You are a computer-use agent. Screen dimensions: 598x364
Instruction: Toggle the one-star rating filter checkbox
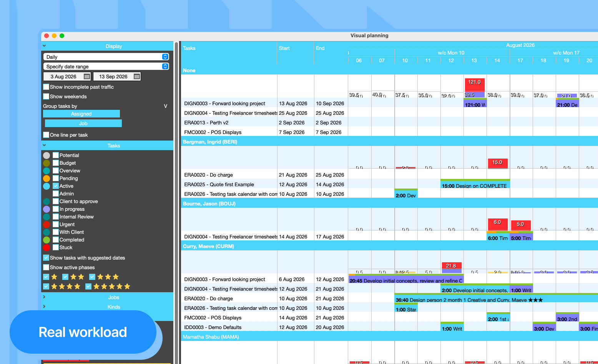(x=46, y=277)
